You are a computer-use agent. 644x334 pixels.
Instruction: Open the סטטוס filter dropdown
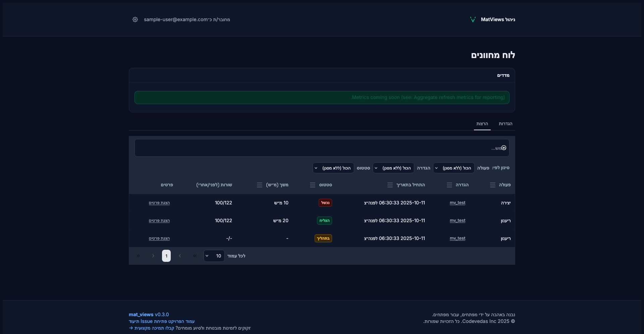[333, 168]
